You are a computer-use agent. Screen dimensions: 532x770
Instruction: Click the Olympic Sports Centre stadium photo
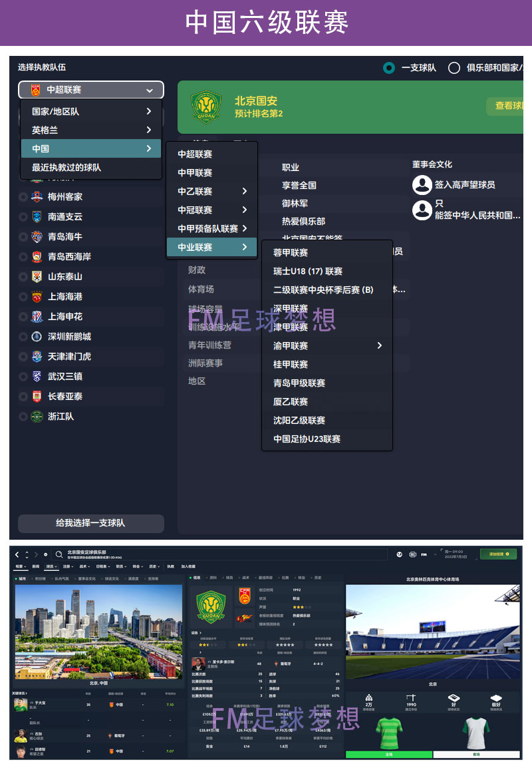433,632
